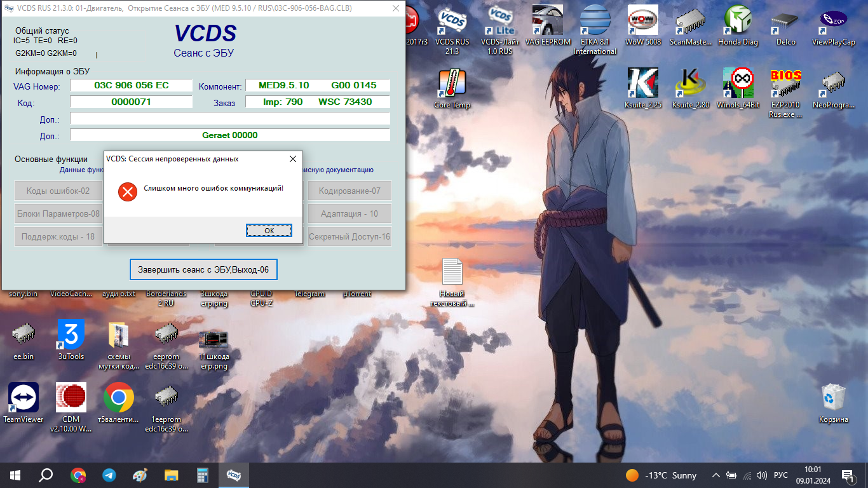Image resolution: width=868 pixels, height=488 pixels.
Task: Click the VAG number field 03C 906 056 EC
Action: point(131,85)
